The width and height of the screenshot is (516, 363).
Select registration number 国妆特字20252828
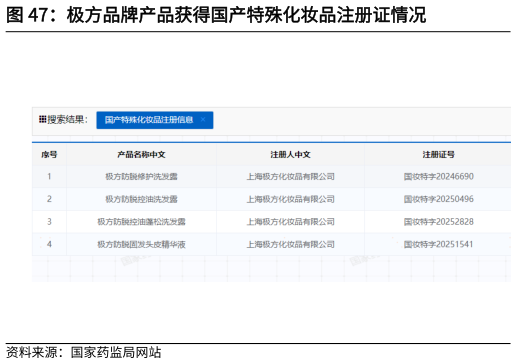tap(438, 222)
